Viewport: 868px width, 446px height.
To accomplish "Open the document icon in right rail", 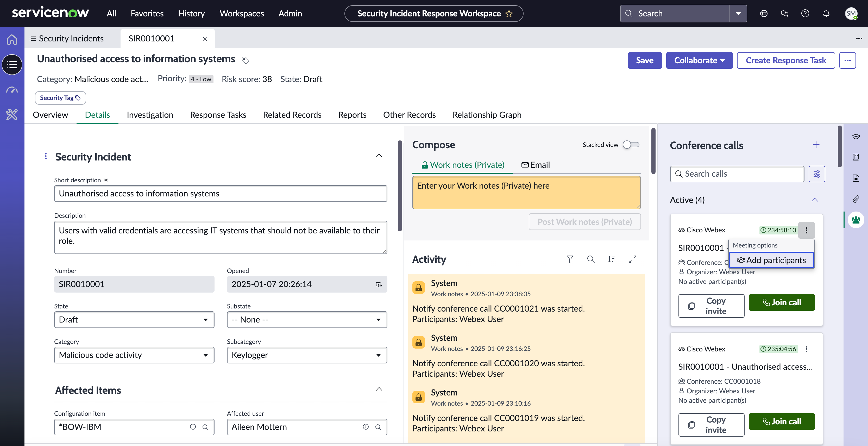I will click(856, 178).
